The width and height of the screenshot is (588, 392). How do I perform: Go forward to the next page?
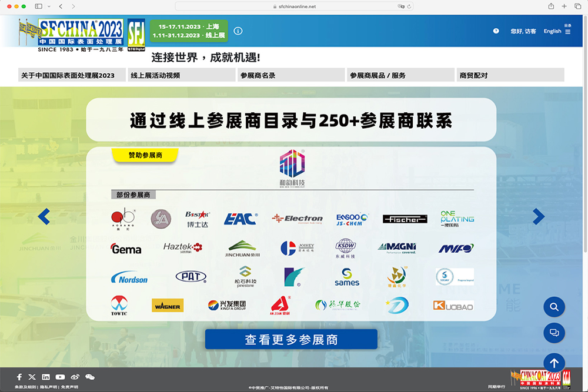coord(73,6)
